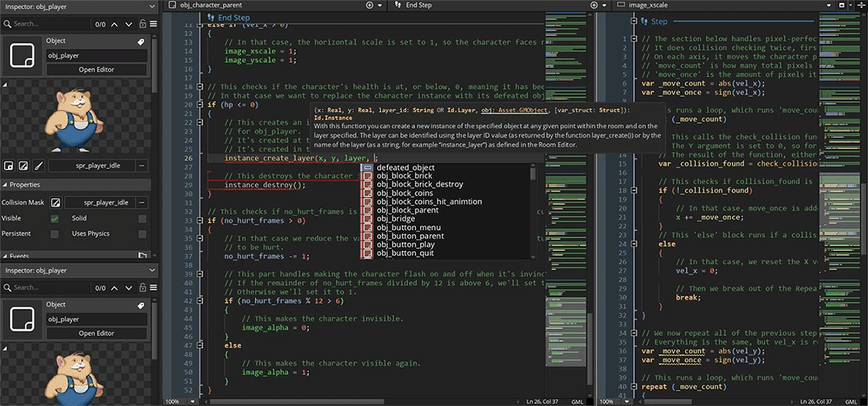Click Open Editor button in lower Inspector
This screenshot has width=868, height=406.
tap(97, 334)
